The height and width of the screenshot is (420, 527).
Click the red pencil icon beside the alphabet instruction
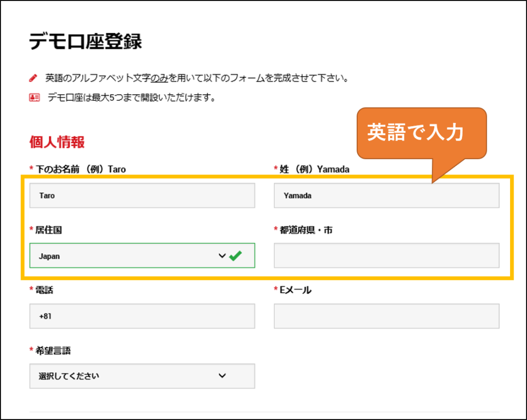tap(33, 78)
